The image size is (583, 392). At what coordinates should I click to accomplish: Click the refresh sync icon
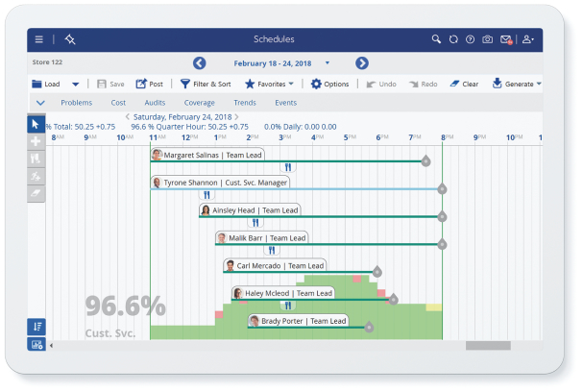pyautogui.click(x=453, y=39)
